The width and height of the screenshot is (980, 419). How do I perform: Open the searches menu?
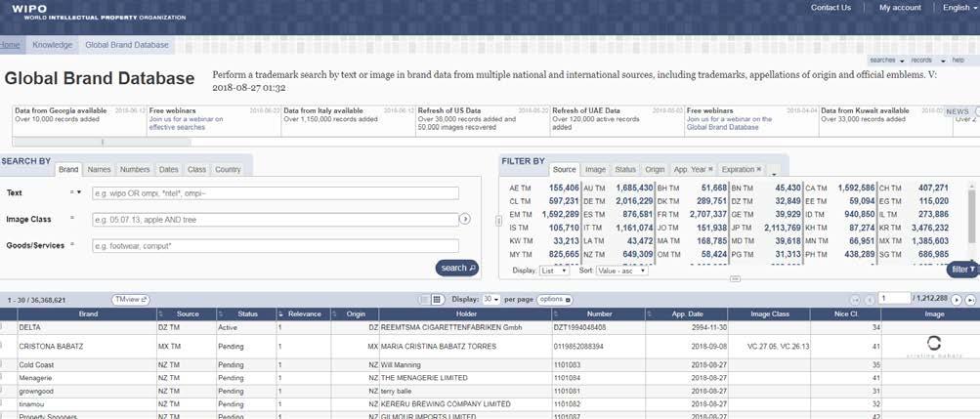pyautogui.click(x=886, y=61)
